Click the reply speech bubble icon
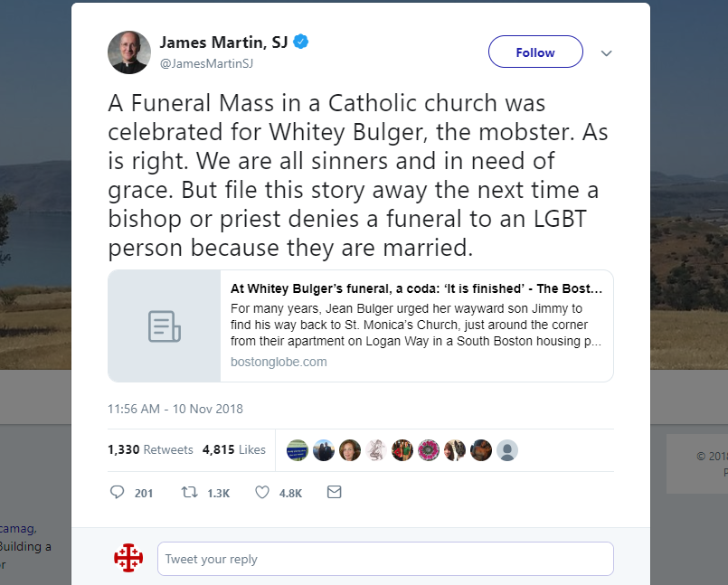728x585 pixels. [117, 493]
